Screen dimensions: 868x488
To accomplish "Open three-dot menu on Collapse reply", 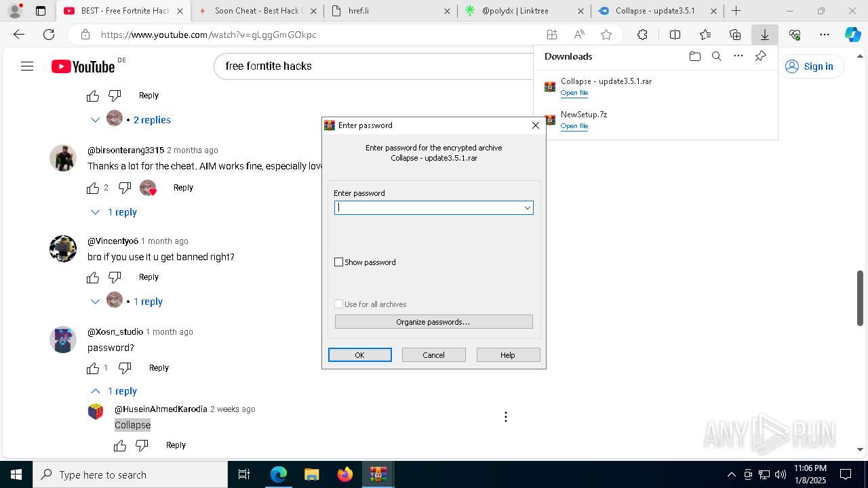I will (x=505, y=417).
